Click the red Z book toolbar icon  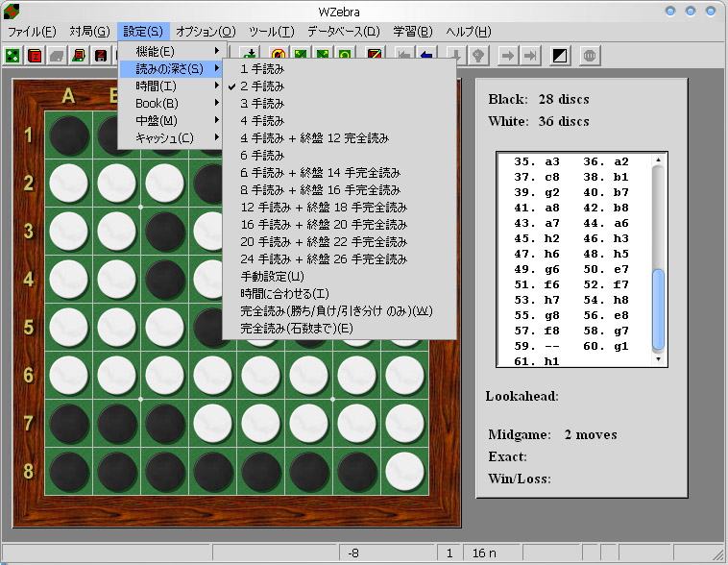[x=35, y=56]
